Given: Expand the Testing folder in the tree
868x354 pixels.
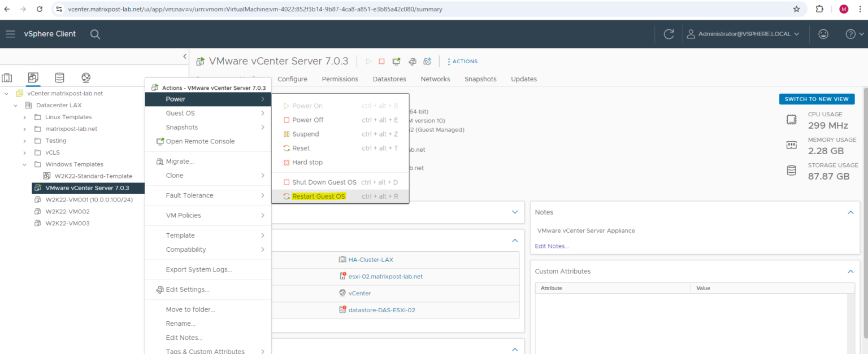Looking at the screenshot, I should point(24,140).
